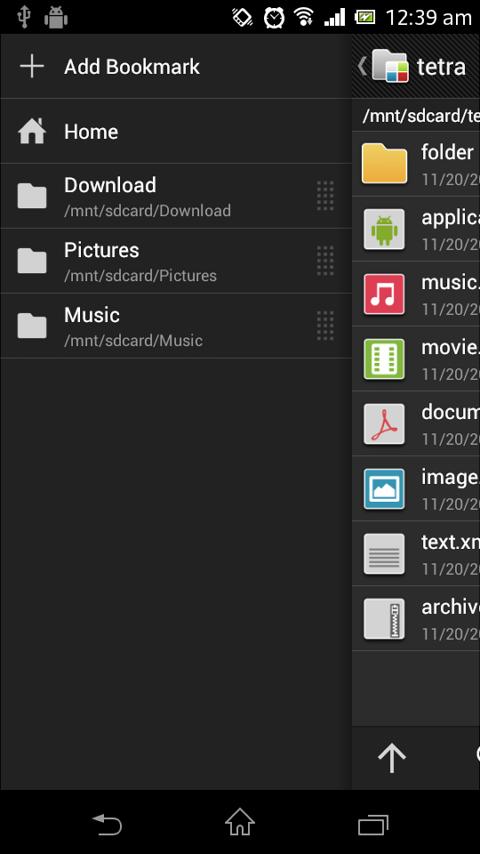480x854 pixels.
Task: Tap the tetra app logo icon
Action: point(390,65)
